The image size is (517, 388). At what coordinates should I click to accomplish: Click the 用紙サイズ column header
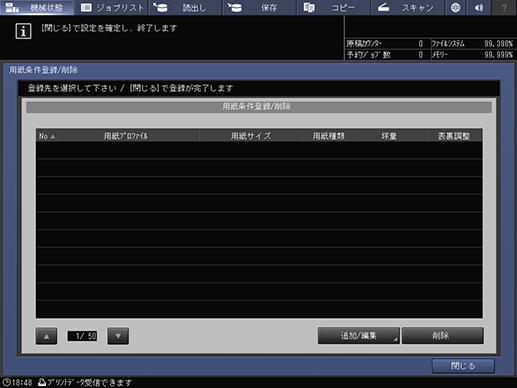pos(251,136)
